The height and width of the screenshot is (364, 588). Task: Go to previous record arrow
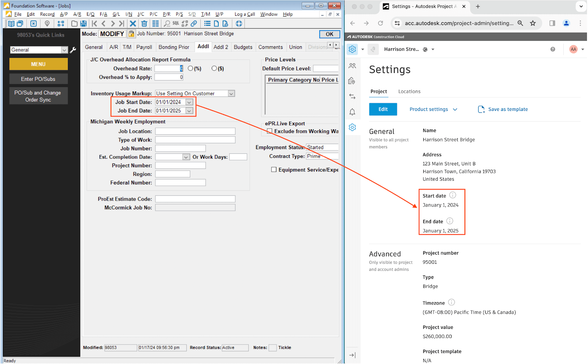click(104, 24)
